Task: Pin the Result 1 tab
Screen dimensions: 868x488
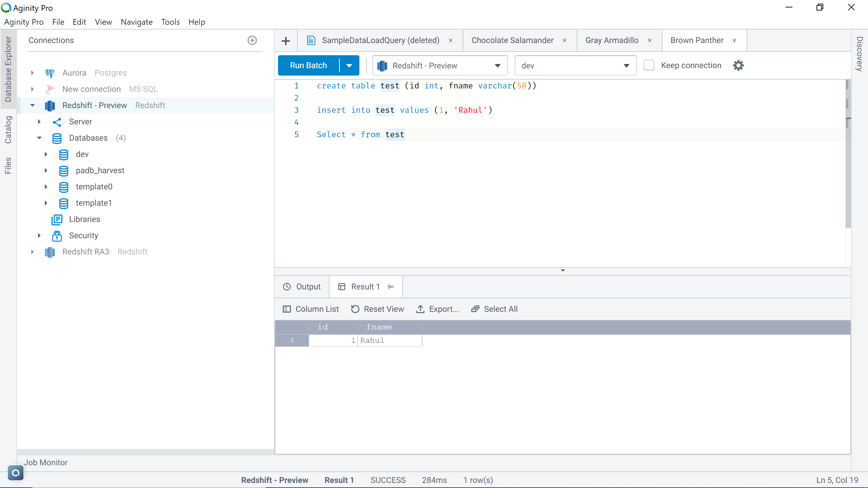Action: click(390, 287)
